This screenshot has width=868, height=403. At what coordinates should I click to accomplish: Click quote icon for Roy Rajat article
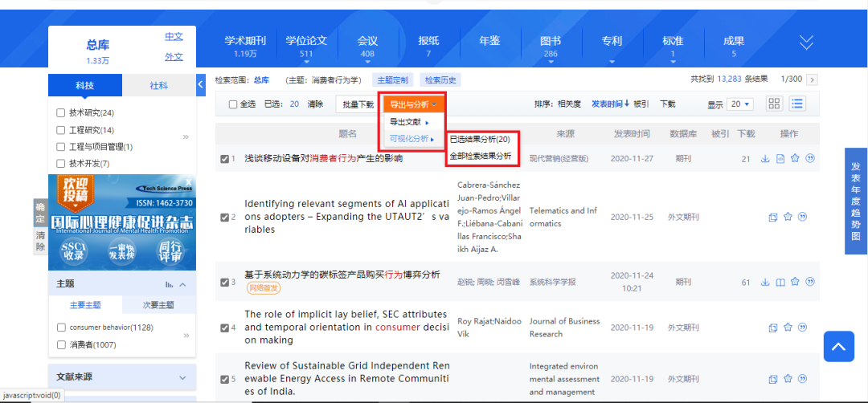803,328
